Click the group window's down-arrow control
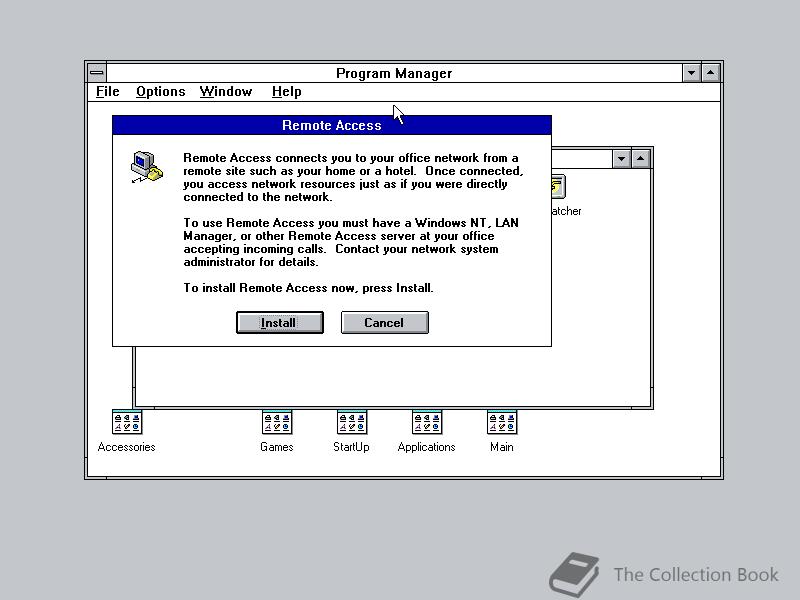This screenshot has height=600, width=800. (621, 158)
